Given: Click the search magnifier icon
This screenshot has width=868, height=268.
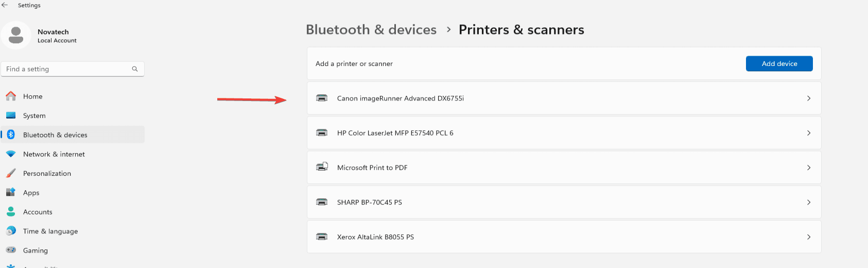Looking at the screenshot, I should pyautogui.click(x=135, y=69).
